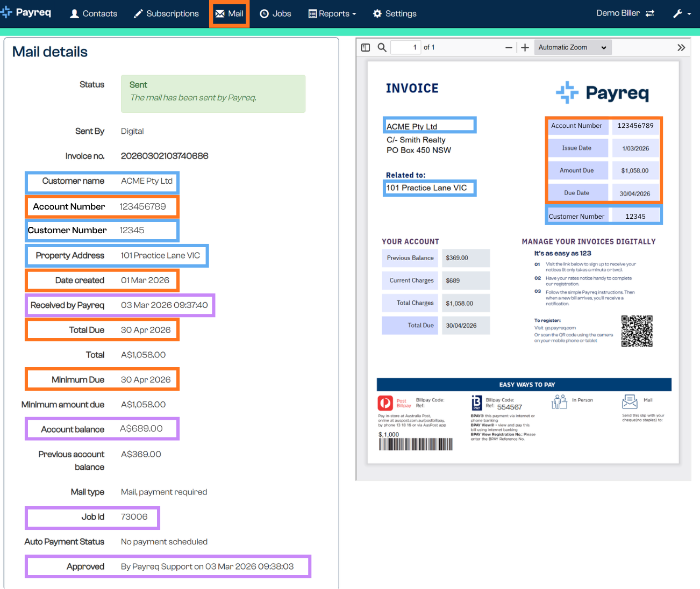The image size is (700, 589).
Task: Click the Payreq logo on invoice
Action: (x=602, y=92)
